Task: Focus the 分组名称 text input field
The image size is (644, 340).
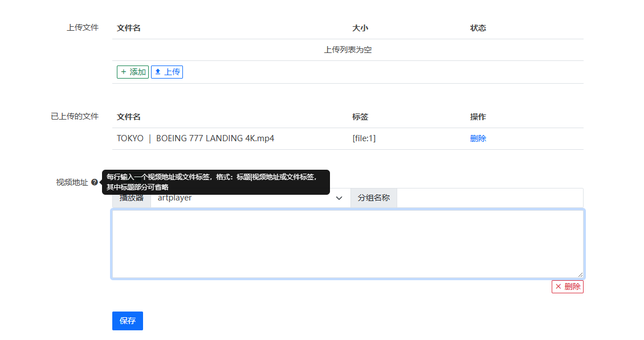Action: (x=490, y=198)
